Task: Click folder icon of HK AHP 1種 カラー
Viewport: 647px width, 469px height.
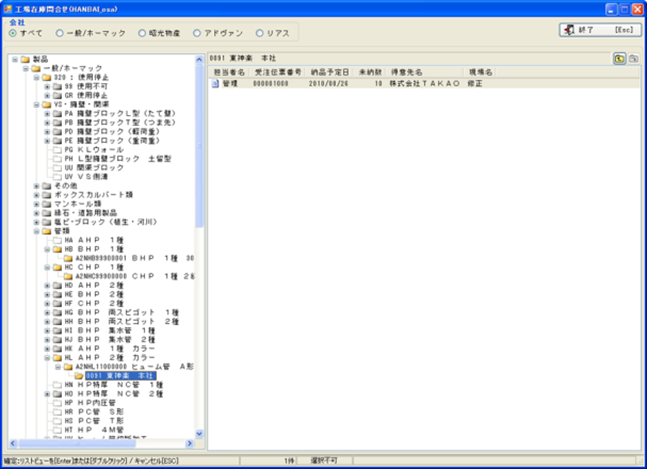Action: pos(57,349)
